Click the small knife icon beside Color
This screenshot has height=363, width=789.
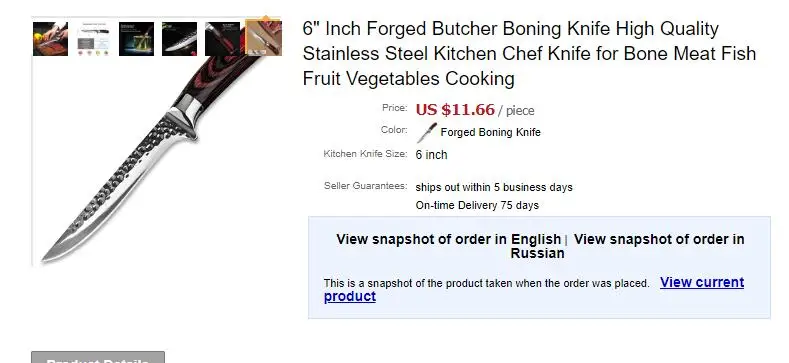pyautogui.click(x=427, y=132)
